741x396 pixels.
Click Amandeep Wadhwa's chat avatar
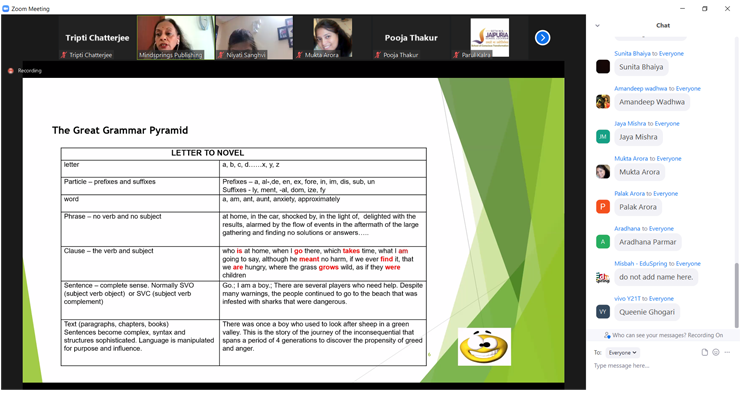point(603,102)
